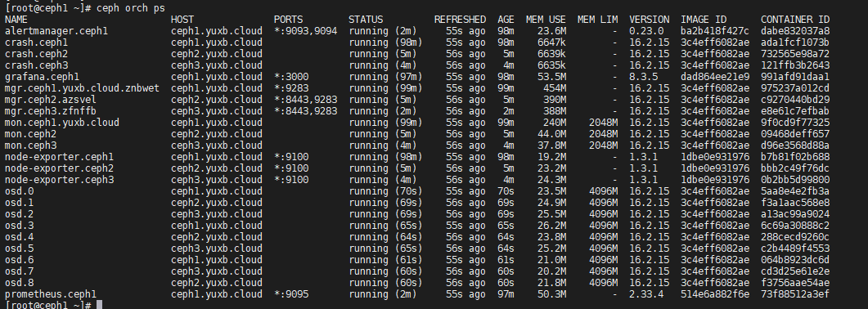Select the MEM LIM column header
This screenshot has height=309, width=868.
tap(597, 20)
